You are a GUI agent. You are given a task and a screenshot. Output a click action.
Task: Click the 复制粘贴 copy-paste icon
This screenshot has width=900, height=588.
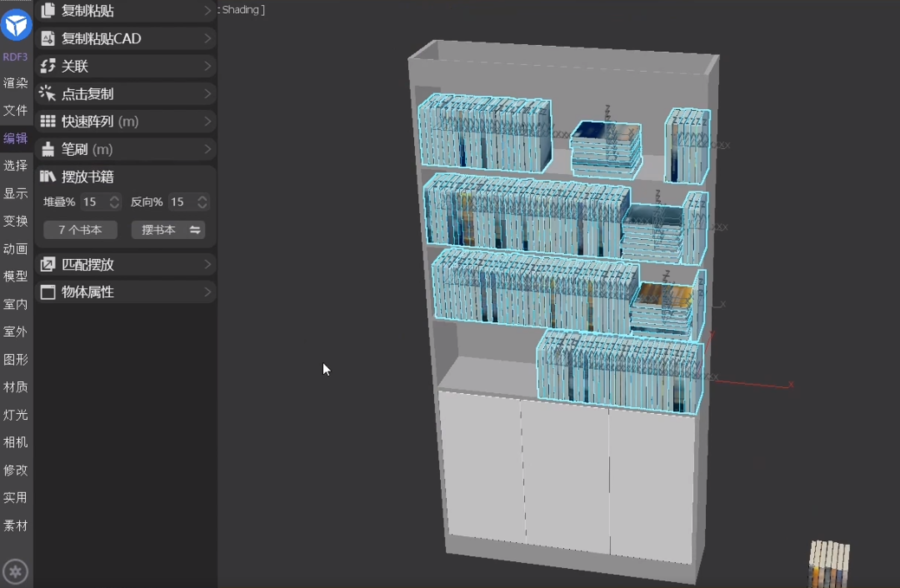click(48, 10)
